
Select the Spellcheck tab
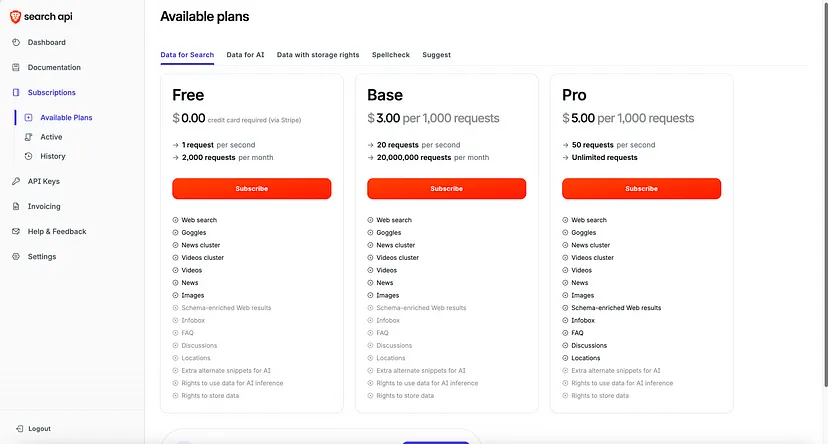click(x=391, y=55)
